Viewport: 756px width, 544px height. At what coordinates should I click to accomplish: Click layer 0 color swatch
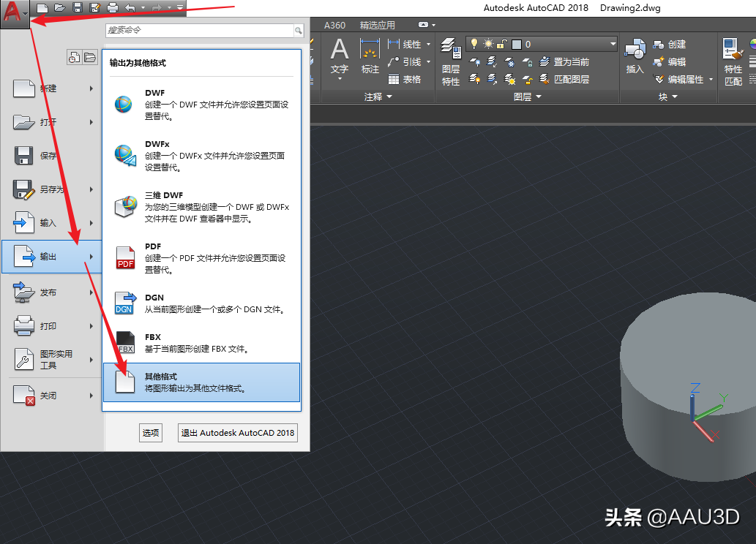pyautogui.click(x=517, y=45)
